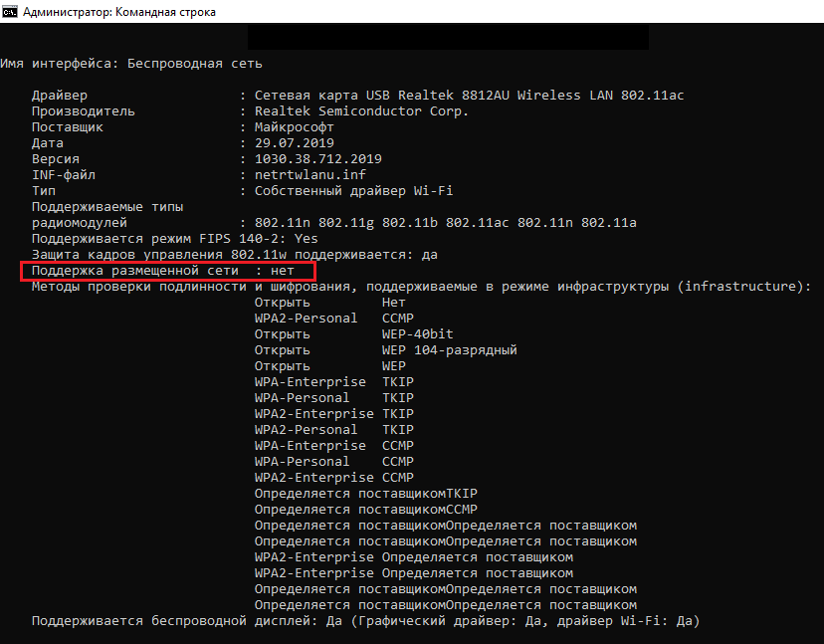This screenshot has width=824, height=644.
Task: Click 'Realtek Semiconductor Corp.' manufacturer value
Action: (361, 111)
